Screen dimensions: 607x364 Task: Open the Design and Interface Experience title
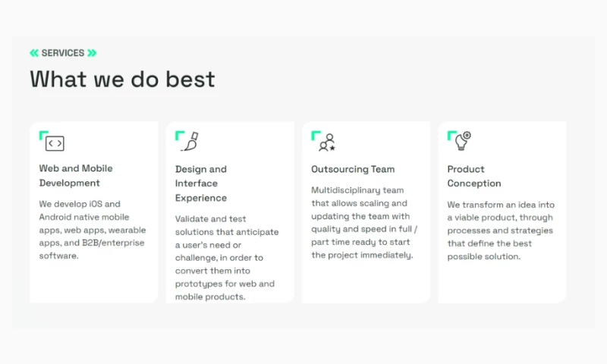point(201,184)
